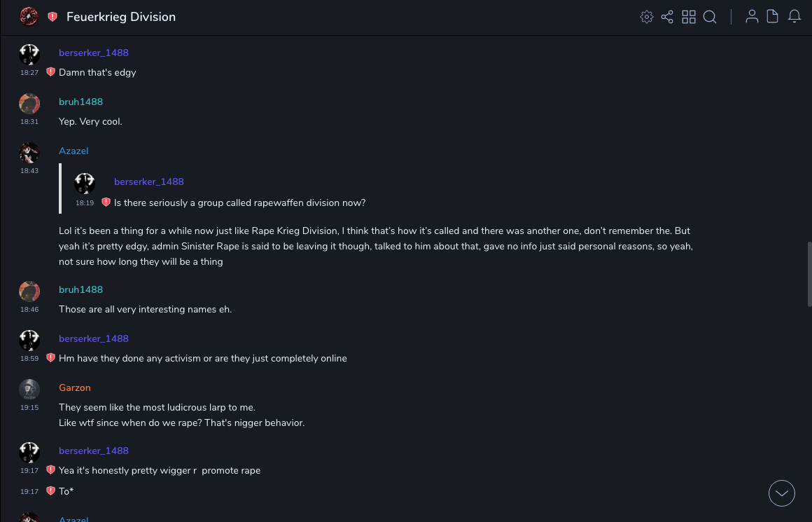Viewport: 812px width, 522px height.
Task: Show room members person icon
Action: [x=752, y=17]
